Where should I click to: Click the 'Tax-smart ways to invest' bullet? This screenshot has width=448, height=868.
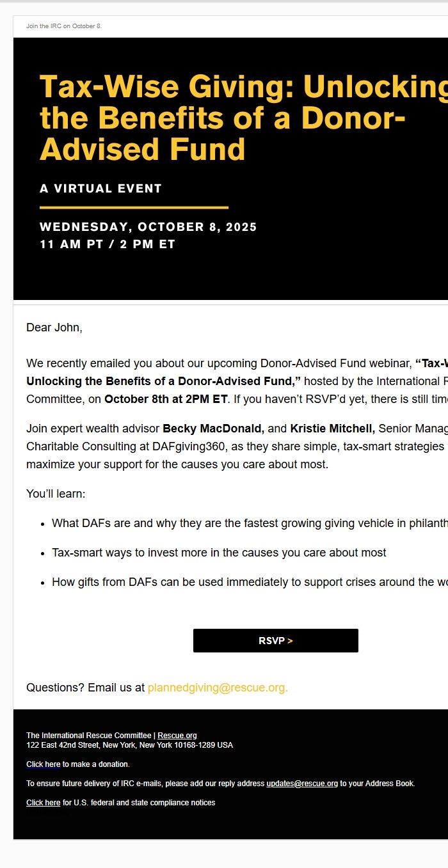219,553
